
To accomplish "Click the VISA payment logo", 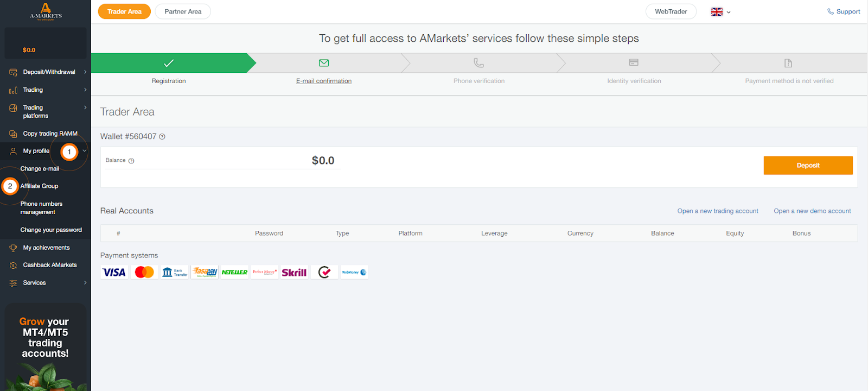I will pyautogui.click(x=114, y=272).
